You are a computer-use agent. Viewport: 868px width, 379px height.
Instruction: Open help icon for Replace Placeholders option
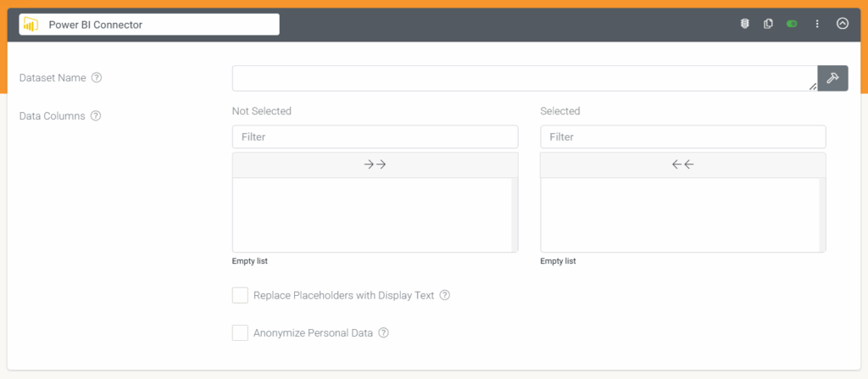pyautogui.click(x=444, y=295)
